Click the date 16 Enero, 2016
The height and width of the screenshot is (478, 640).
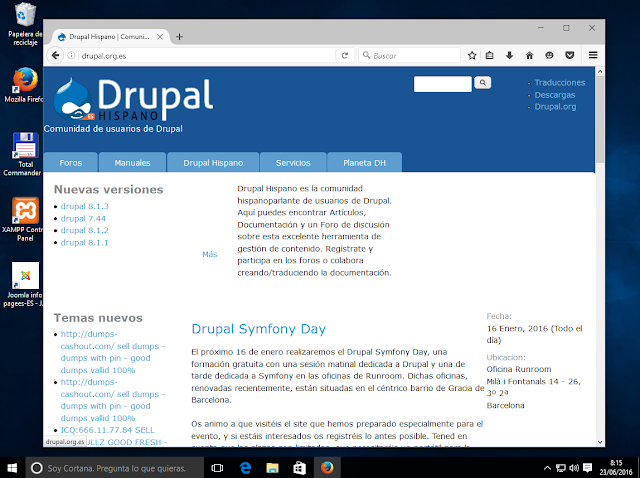518,329
